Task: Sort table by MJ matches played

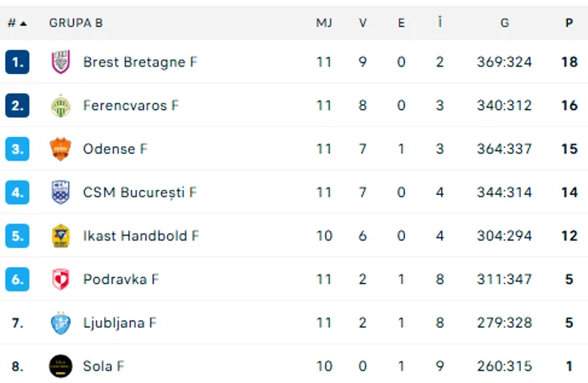Action: (324, 23)
